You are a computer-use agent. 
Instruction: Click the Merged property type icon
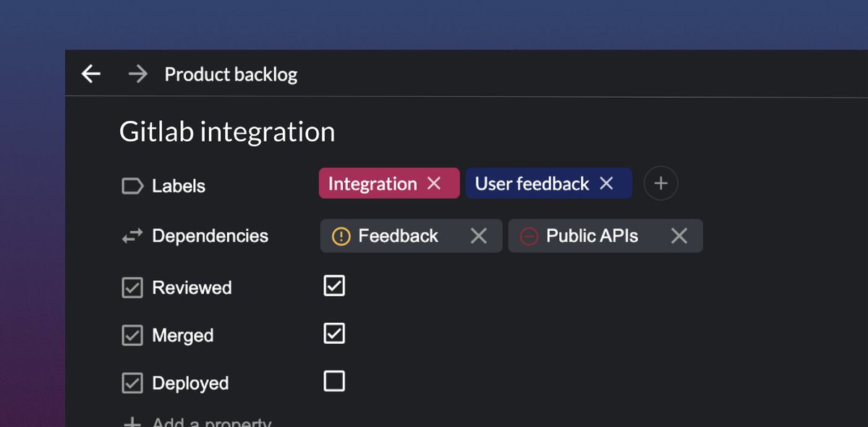click(x=132, y=336)
